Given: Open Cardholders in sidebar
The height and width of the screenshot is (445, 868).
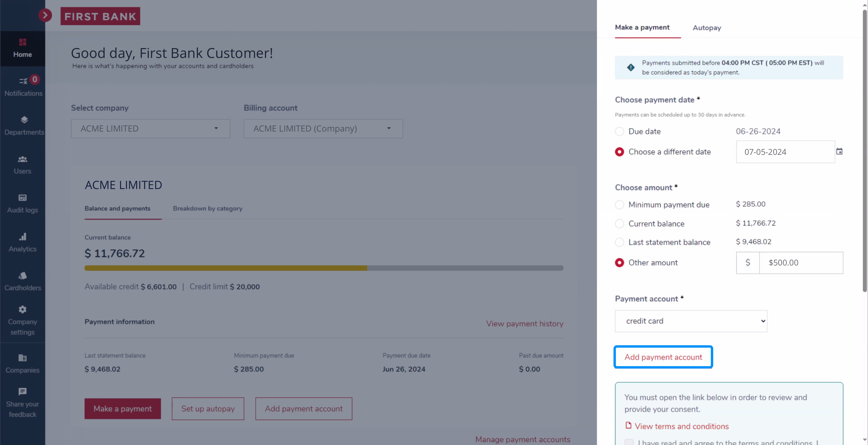Looking at the screenshot, I should [23, 281].
